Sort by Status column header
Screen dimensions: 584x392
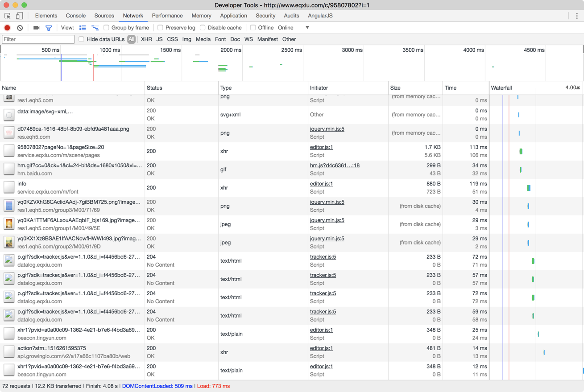click(182, 88)
